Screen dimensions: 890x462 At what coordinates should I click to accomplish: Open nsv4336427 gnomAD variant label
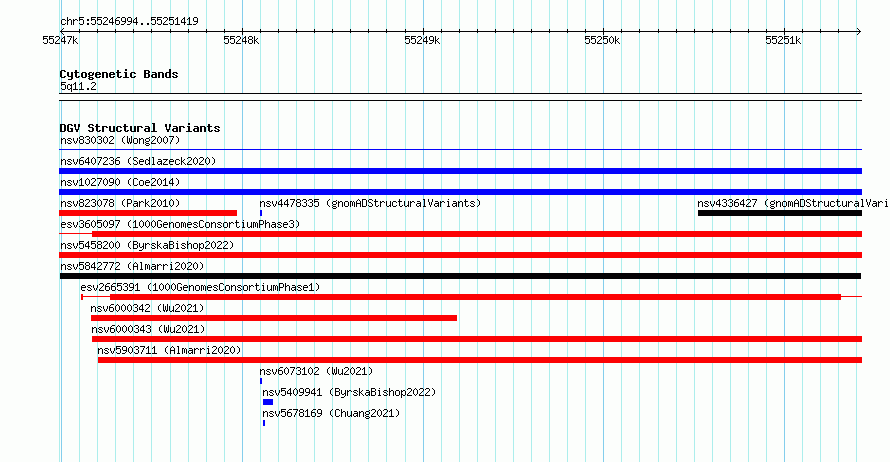[x=794, y=203]
